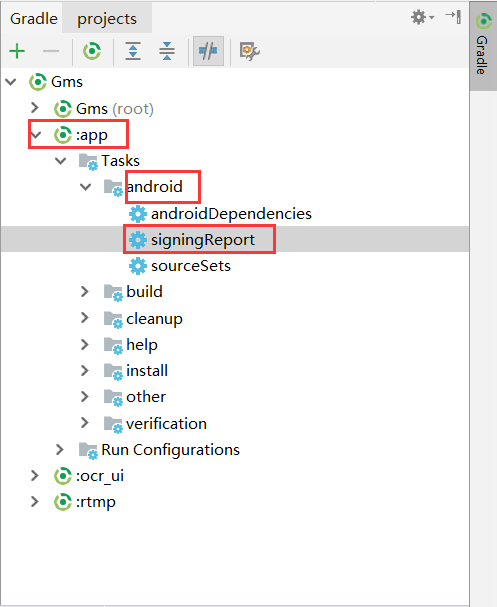
Task: Select the "Gms (root)" label
Action: point(115,109)
